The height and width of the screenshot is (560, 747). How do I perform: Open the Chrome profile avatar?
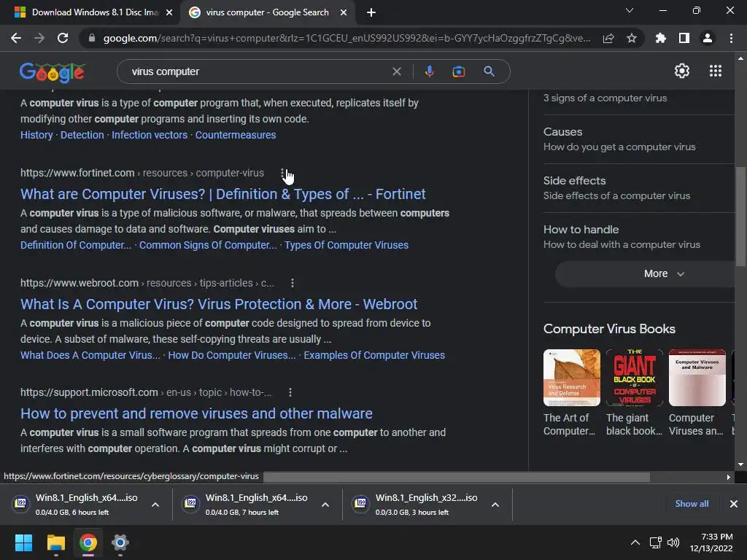708,38
